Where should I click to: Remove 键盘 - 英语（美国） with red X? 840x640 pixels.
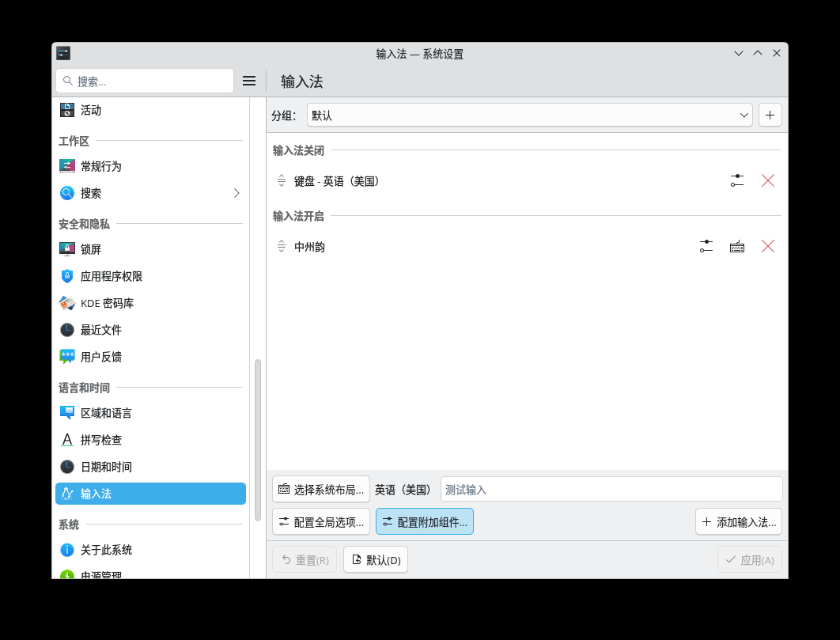[767, 180]
